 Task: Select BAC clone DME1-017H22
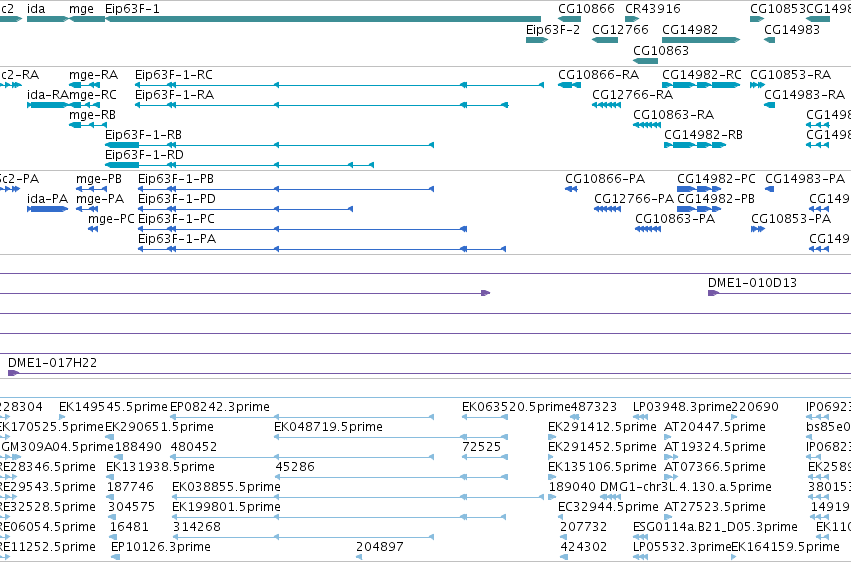(429, 373)
